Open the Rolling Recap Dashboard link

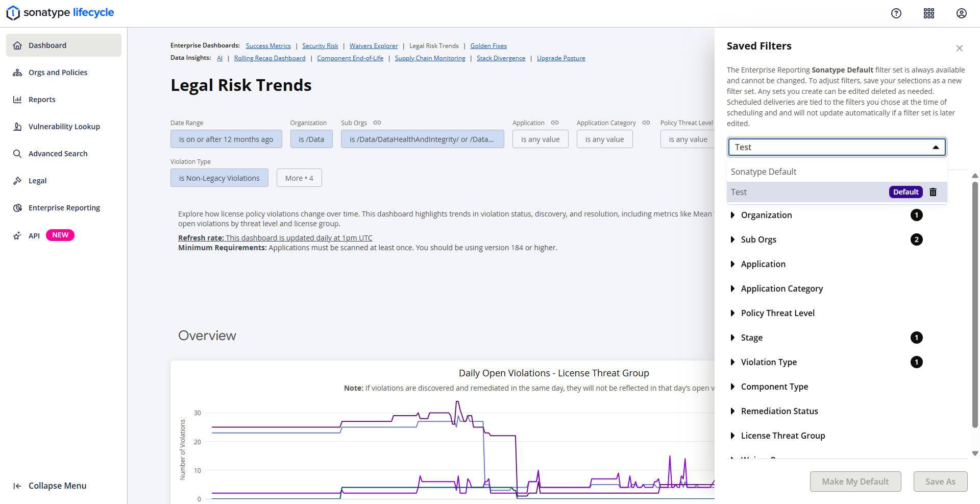click(x=269, y=58)
